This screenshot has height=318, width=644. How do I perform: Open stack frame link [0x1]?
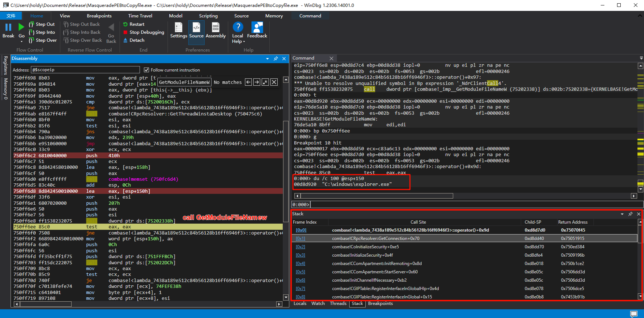(300, 238)
